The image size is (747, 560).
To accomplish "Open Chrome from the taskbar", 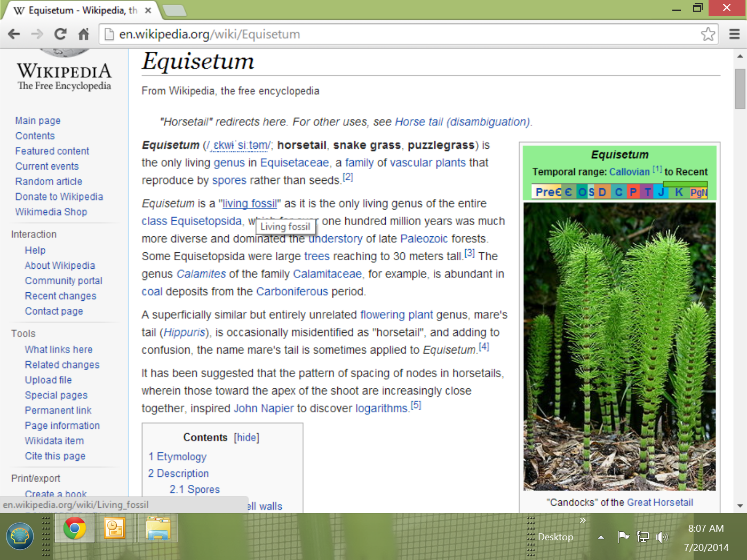I will click(75, 529).
